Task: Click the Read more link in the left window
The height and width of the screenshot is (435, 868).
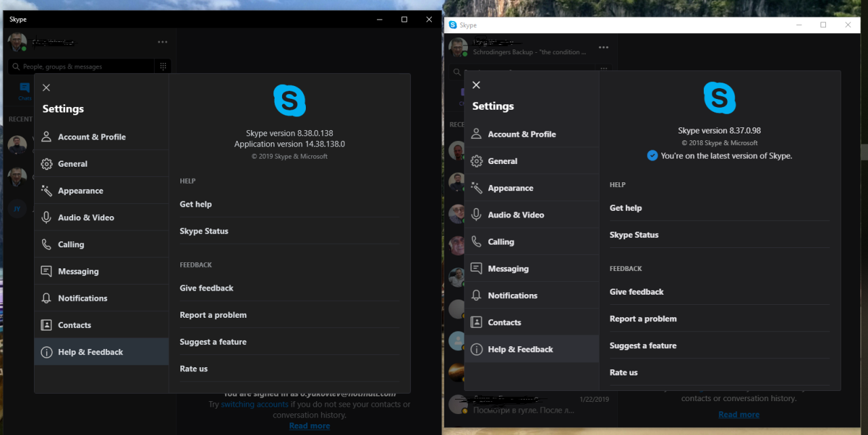Action: click(x=309, y=426)
